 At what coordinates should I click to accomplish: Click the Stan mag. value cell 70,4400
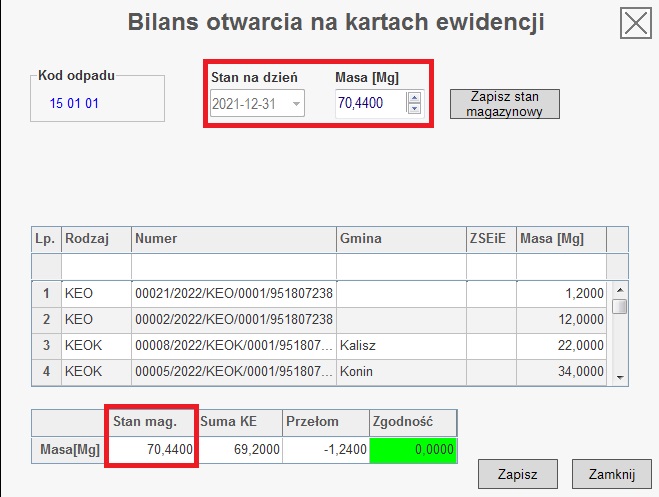[151, 450]
